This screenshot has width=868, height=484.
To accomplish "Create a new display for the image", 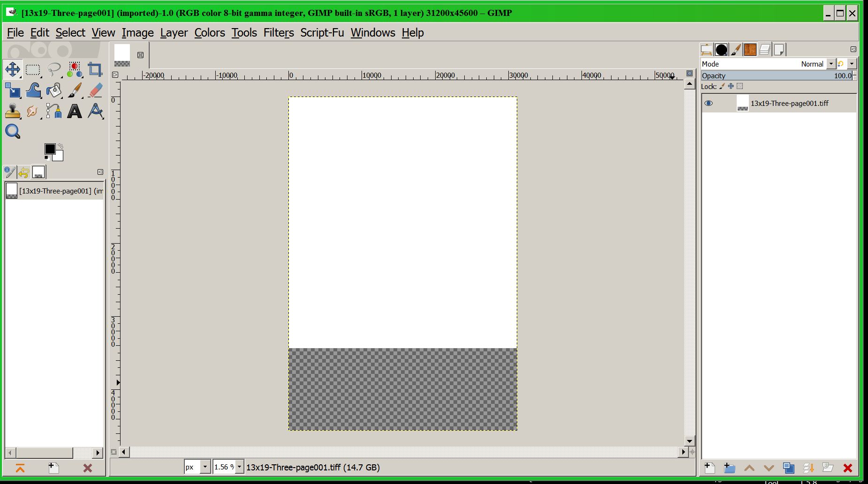I will point(53,468).
